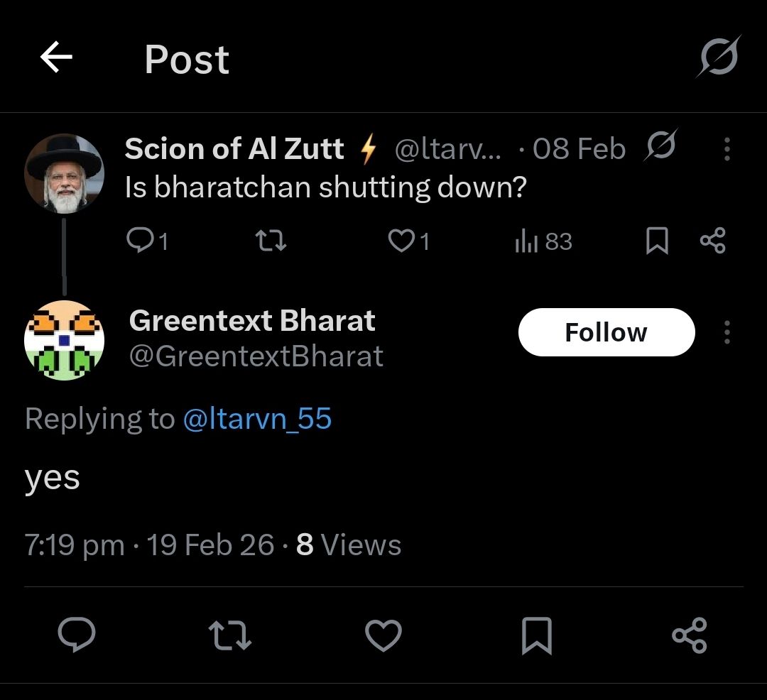Share the 'yes' reply
Screen dimensions: 767x700
(x=689, y=635)
